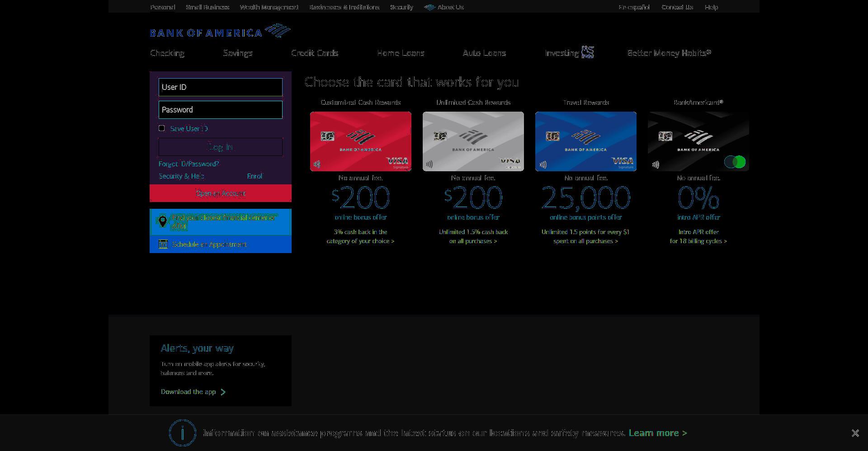Open the Investing menu
The image size is (868, 451).
(562, 53)
